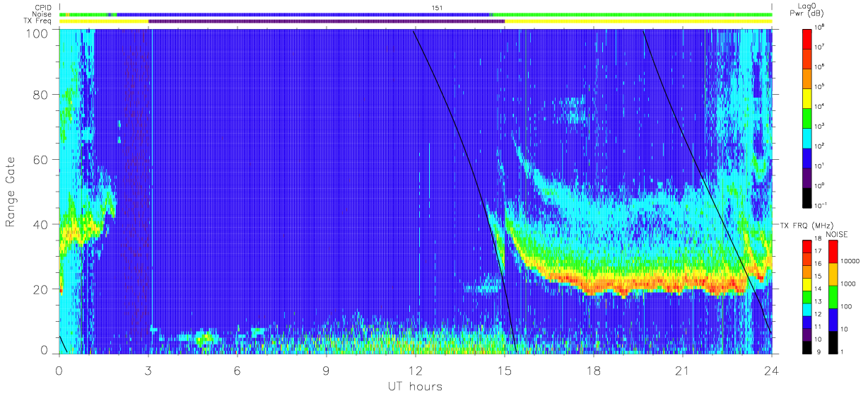Pick the cyan segment of power colorbar
Screen dimensions: 868x401
click(x=807, y=137)
